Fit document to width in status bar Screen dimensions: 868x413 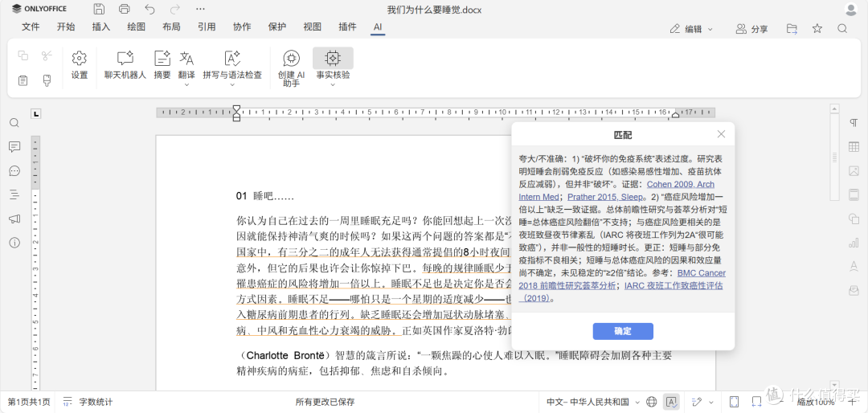click(x=757, y=402)
